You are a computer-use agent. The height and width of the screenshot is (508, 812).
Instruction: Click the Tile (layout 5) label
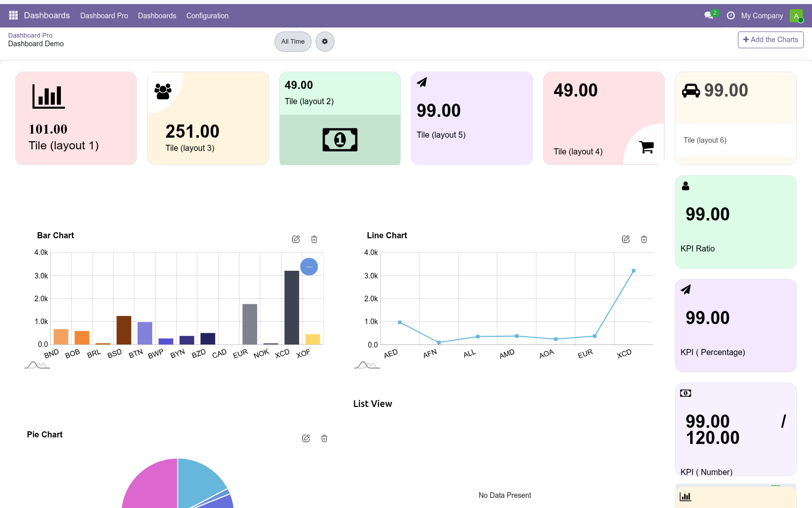tap(441, 135)
